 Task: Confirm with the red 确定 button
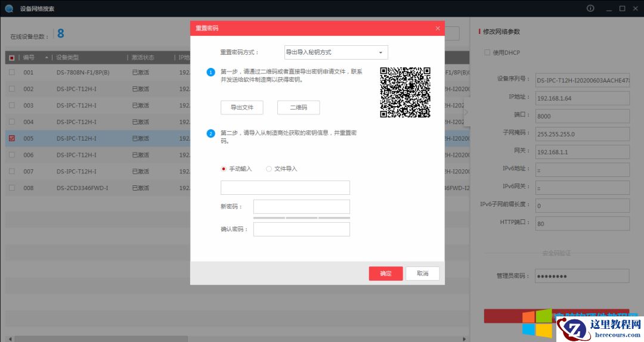(386, 273)
